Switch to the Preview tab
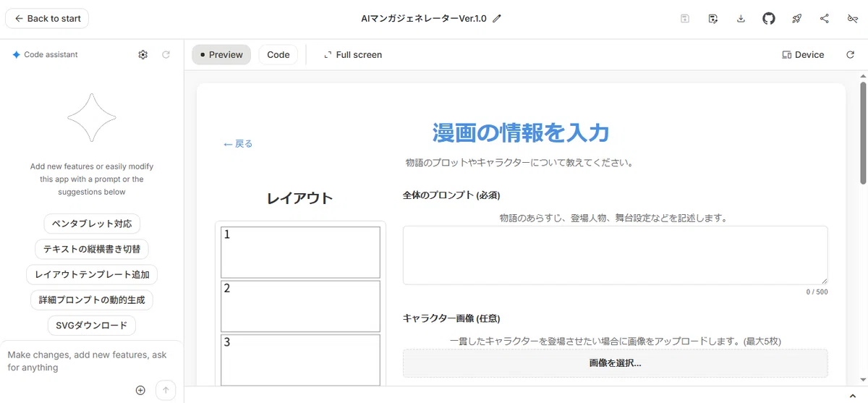Screen dimensions: 868x403 coord(221,54)
